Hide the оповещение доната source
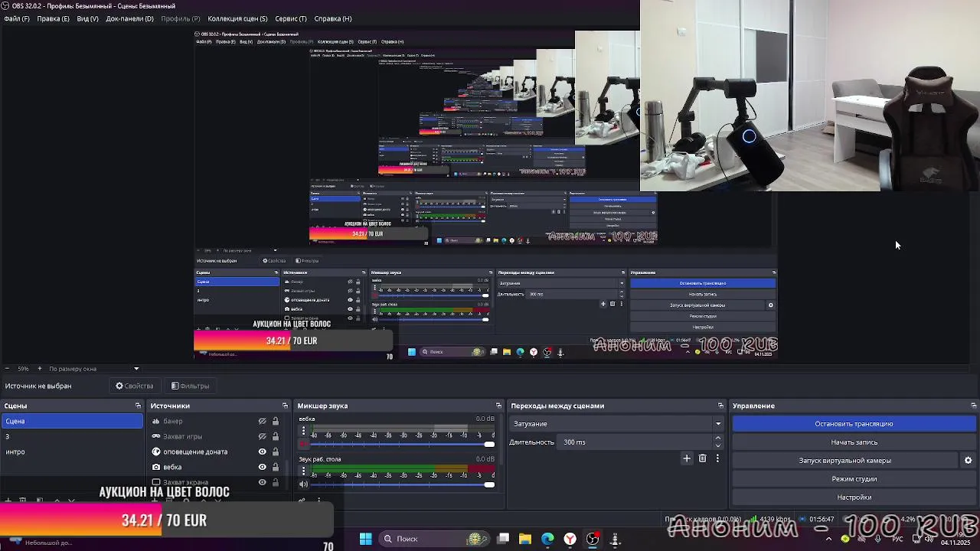Screen dimensions: 980x551 262,452
